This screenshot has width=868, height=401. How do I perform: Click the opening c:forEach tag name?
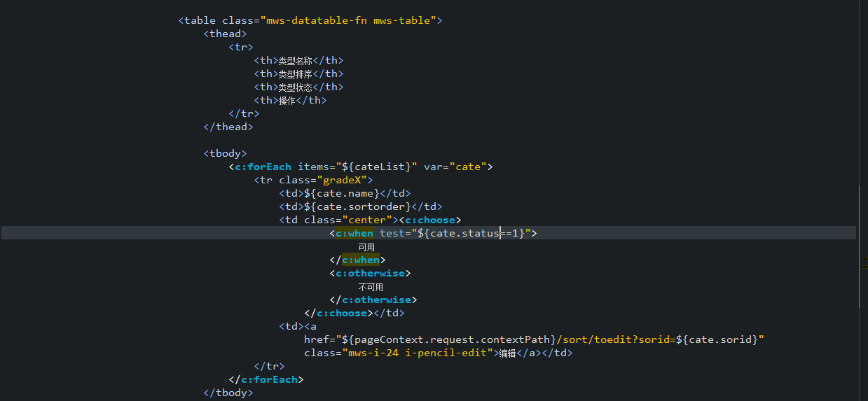(x=263, y=167)
